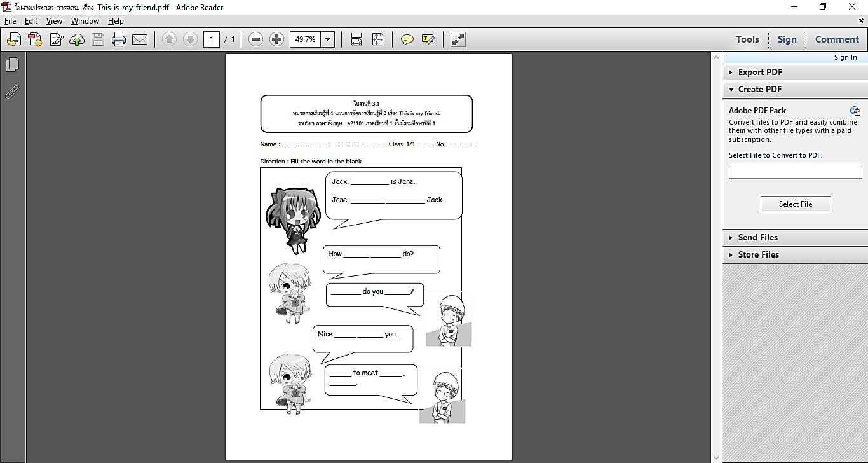Click the Adobe PDF Pack service icon
Screen dimensions: 868x463
855,111
